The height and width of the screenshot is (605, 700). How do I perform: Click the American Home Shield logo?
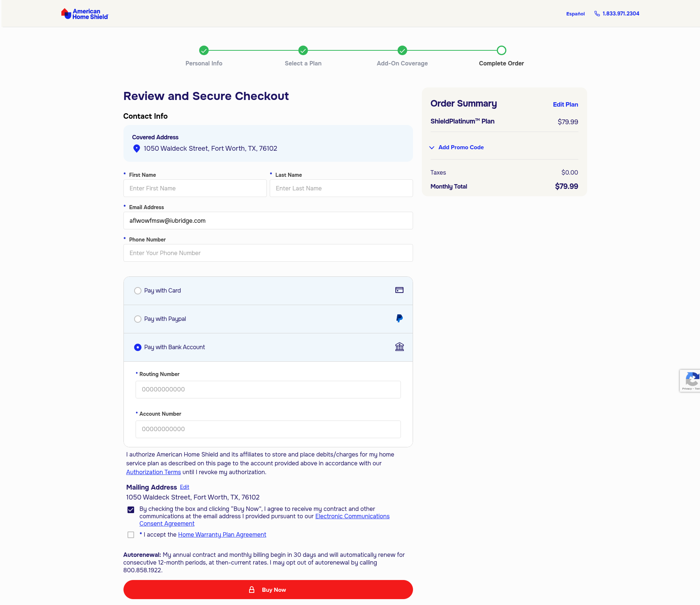coord(85,14)
